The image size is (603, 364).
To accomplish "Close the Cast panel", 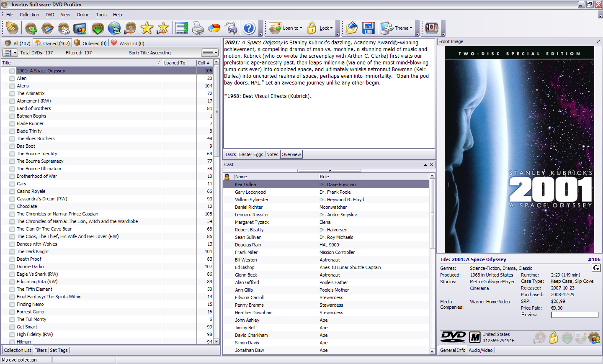I will 432,165.
